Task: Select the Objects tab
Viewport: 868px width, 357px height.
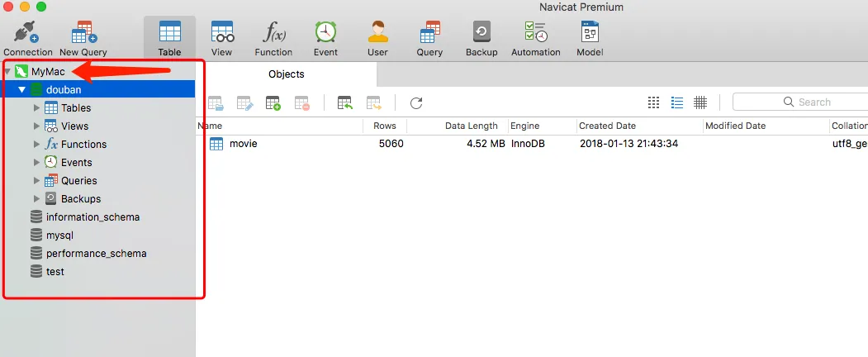Action: (x=287, y=74)
